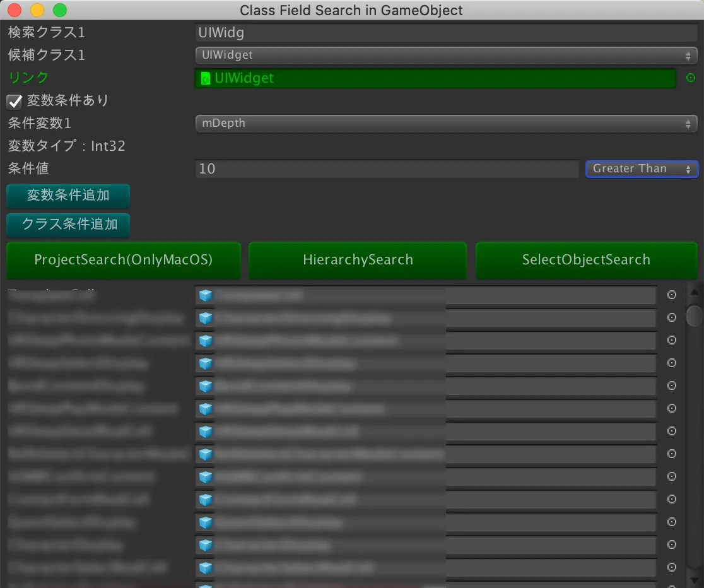Click the 検索クラス1 text field containing UIWidg
This screenshot has width=704, height=588.
(445, 33)
